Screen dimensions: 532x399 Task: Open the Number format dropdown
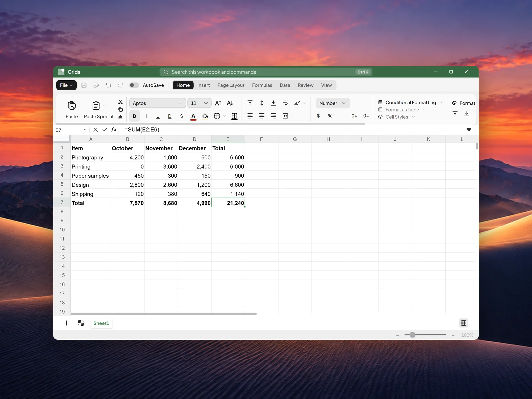(333, 103)
